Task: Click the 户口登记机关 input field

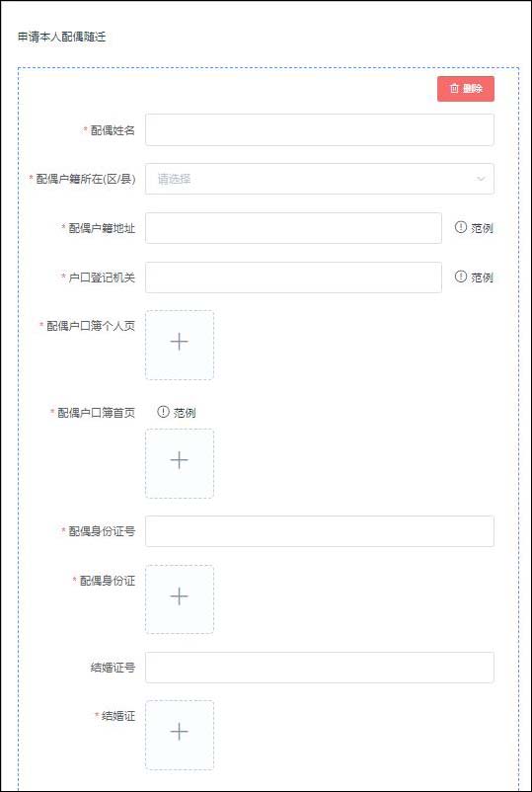Action: pyautogui.click(x=293, y=277)
